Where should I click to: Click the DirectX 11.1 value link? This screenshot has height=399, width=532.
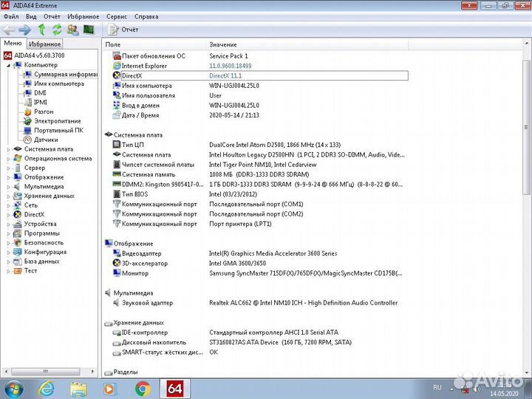tap(225, 75)
